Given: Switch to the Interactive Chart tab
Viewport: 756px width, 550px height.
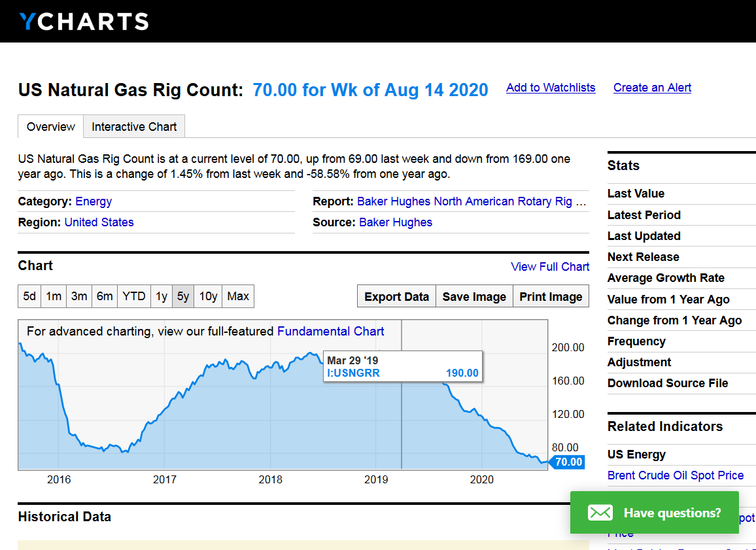Looking at the screenshot, I should (x=134, y=126).
